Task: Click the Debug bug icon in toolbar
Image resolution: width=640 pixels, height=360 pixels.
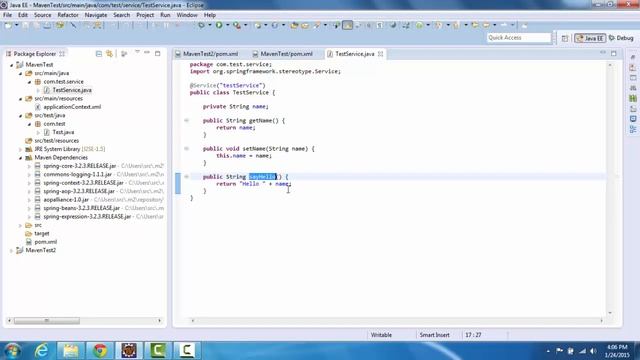Action: pyautogui.click(x=201, y=26)
